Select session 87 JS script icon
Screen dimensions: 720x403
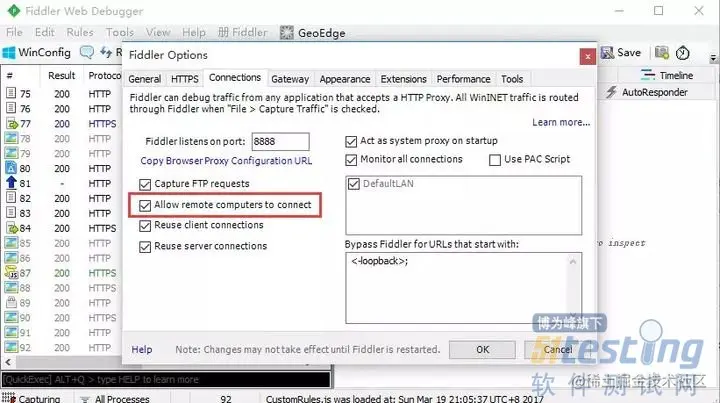[11, 273]
